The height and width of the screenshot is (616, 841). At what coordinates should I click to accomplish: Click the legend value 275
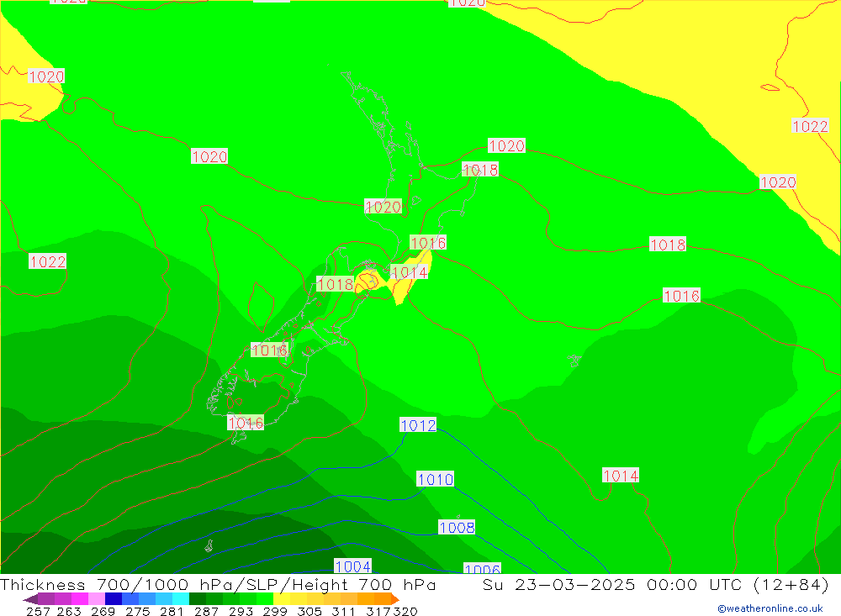(138, 611)
